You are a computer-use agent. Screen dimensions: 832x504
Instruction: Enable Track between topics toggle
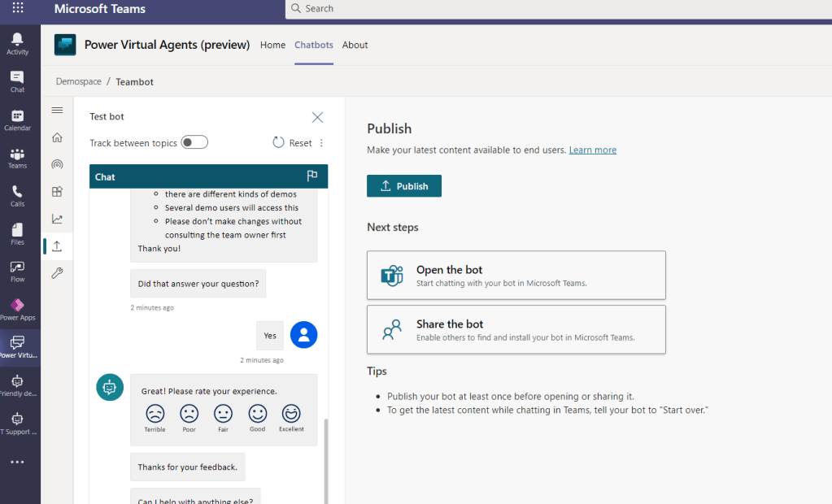tap(194, 143)
